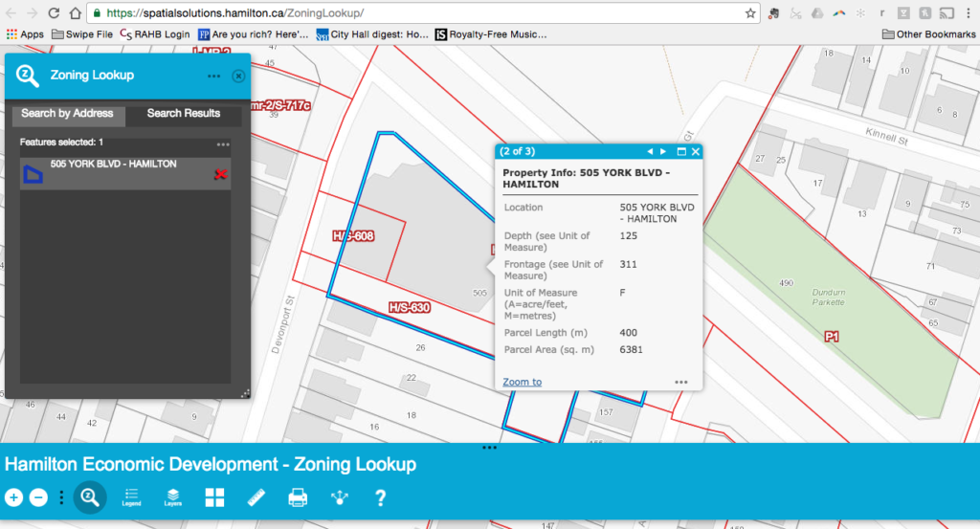The width and height of the screenshot is (980, 529).
Task: Click the Devonport St street label
Action: [x=281, y=325]
